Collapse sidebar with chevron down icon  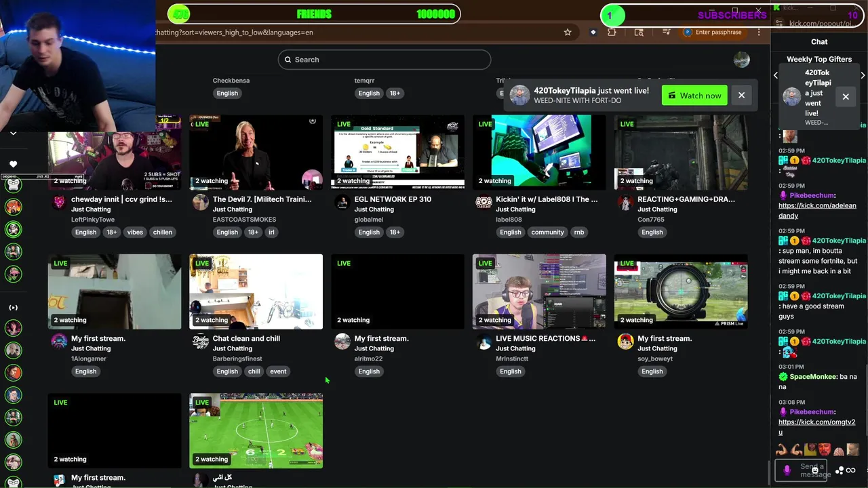(13, 134)
